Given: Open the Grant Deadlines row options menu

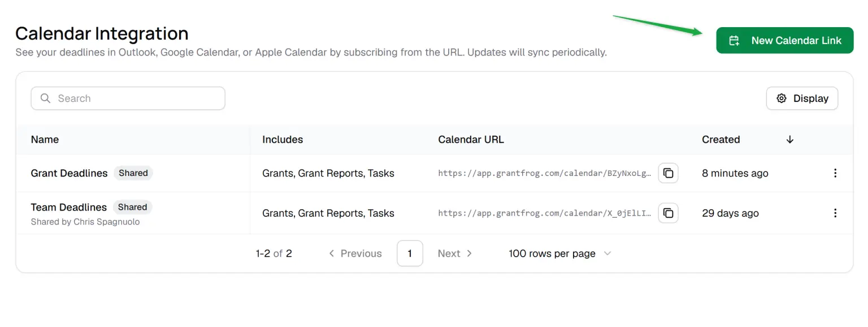Looking at the screenshot, I should (x=835, y=173).
